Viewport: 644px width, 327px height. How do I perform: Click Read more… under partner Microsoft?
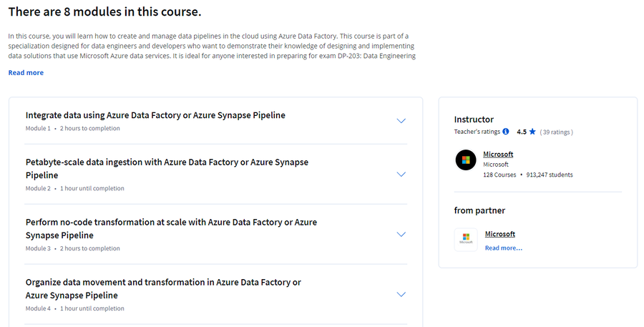[x=504, y=248]
